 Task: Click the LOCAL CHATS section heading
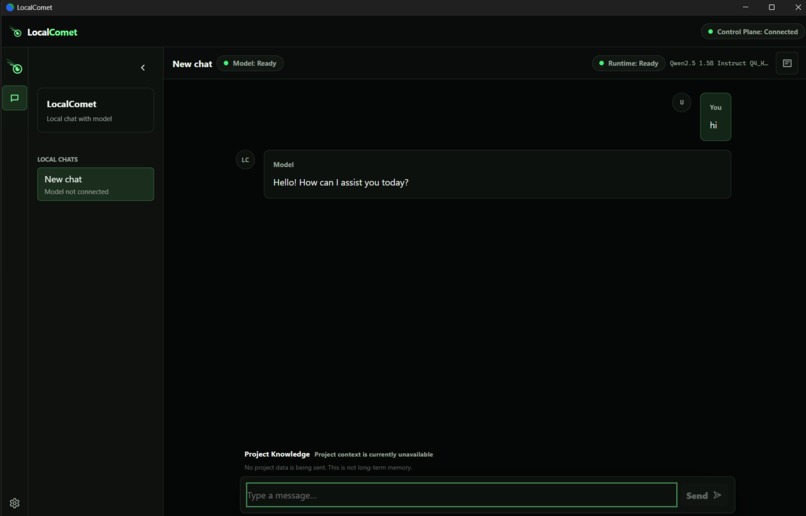point(58,159)
